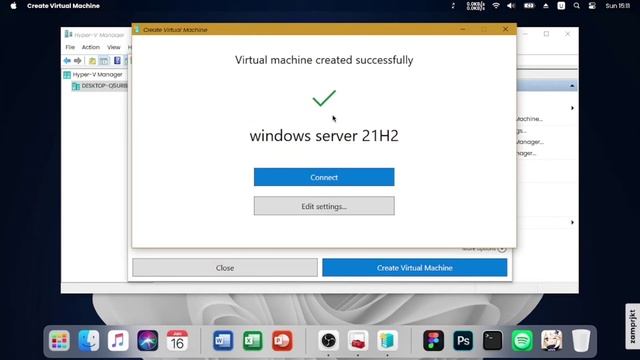Click the Forward arrow in Hyper-V toolbar
This screenshot has height=360, width=640.
(x=78, y=61)
